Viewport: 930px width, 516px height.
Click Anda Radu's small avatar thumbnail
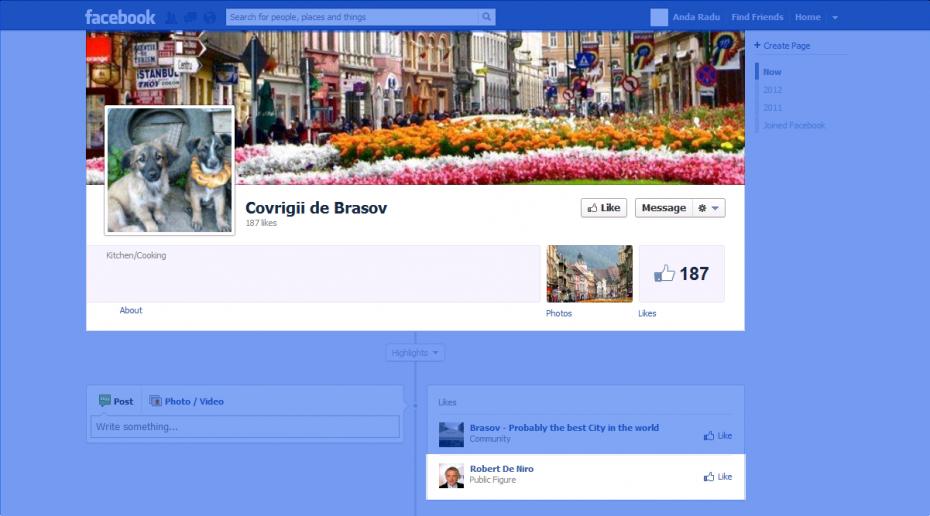[659, 17]
